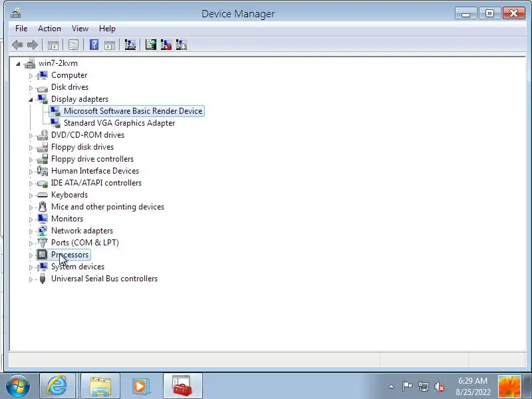Click the Human Interface Devices icon

coord(43,171)
